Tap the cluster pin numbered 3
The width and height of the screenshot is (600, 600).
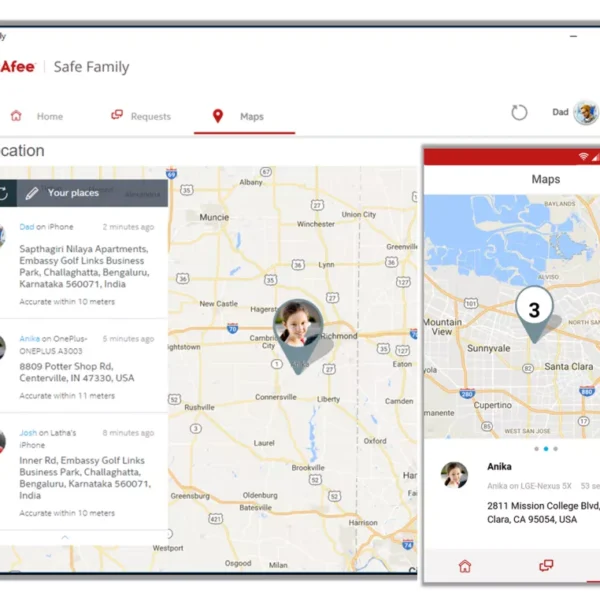coord(534,310)
